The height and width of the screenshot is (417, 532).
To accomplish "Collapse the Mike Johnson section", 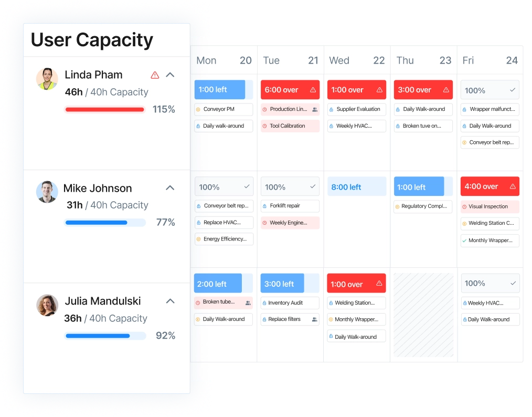I will point(169,187).
